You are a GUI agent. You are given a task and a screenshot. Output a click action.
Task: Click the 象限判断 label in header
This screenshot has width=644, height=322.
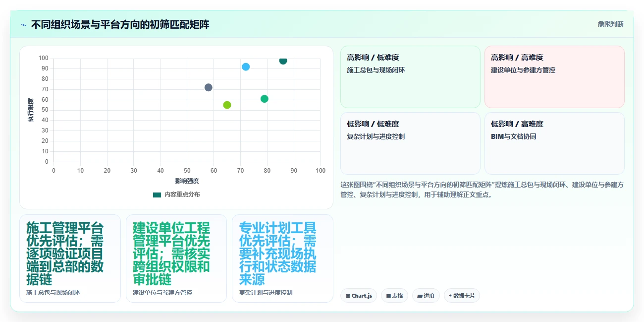(x=610, y=24)
